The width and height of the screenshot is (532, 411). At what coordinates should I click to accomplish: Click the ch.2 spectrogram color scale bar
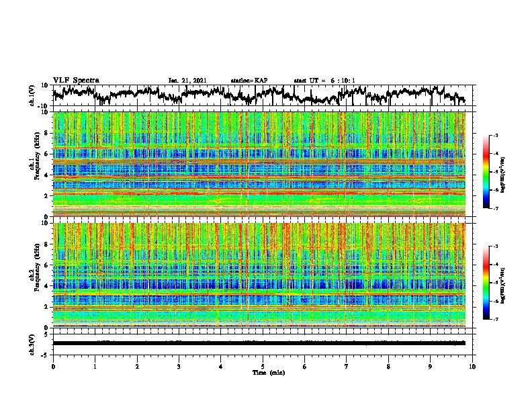486,283
